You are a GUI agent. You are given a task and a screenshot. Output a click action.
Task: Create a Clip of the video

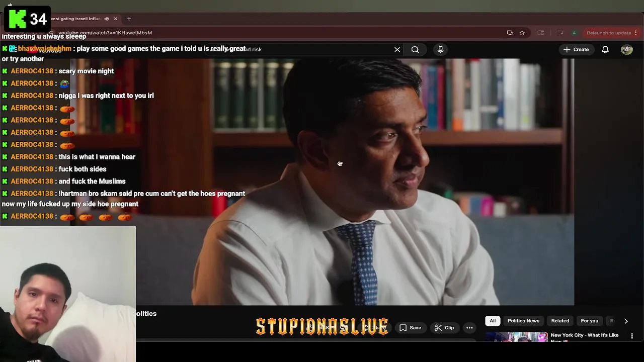(444, 328)
